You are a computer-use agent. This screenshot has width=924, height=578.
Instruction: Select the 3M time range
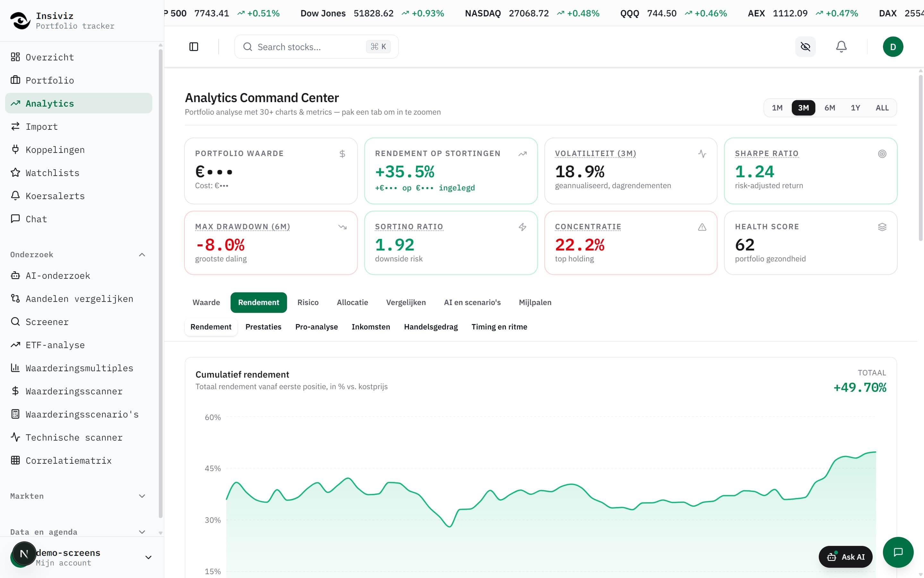point(803,108)
